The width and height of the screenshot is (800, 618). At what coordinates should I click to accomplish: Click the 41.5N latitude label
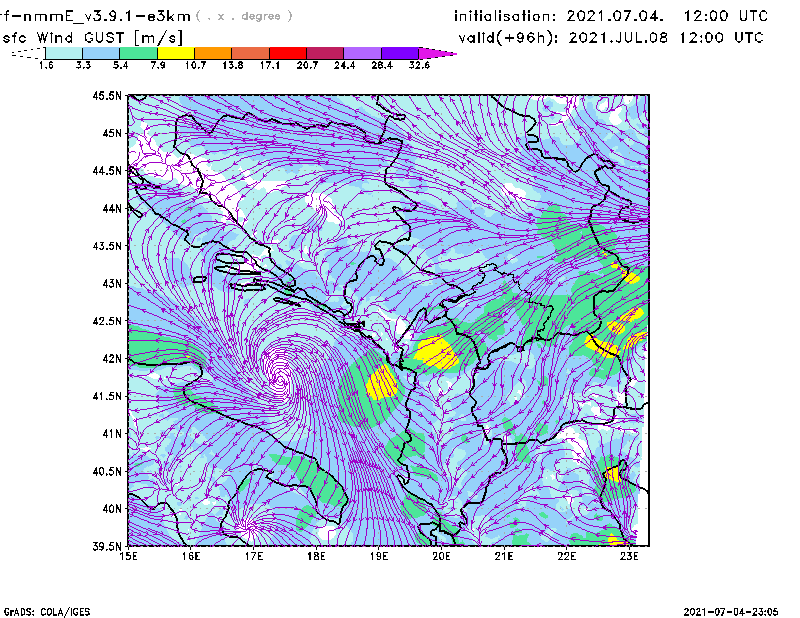pyautogui.click(x=107, y=396)
